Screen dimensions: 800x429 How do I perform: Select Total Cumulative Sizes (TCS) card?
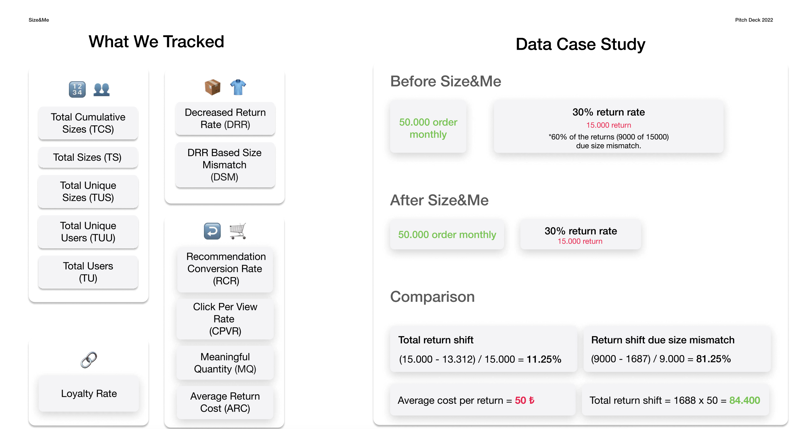coord(88,123)
